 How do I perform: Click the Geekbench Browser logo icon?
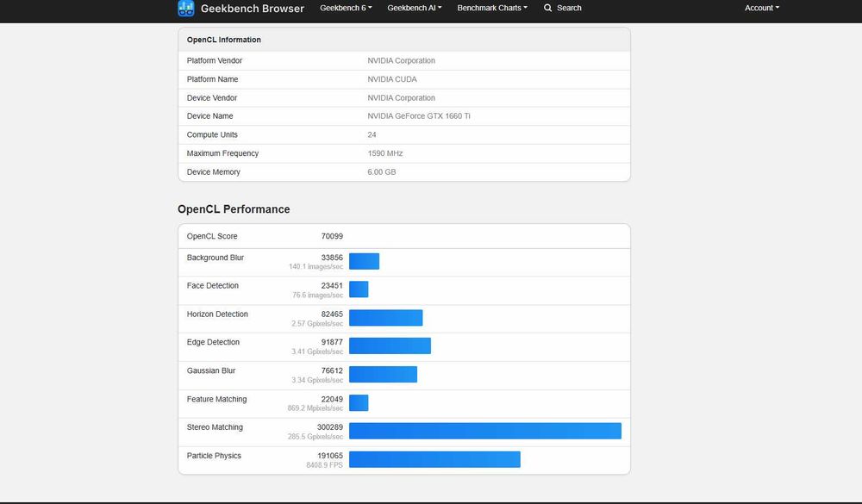tap(186, 9)
